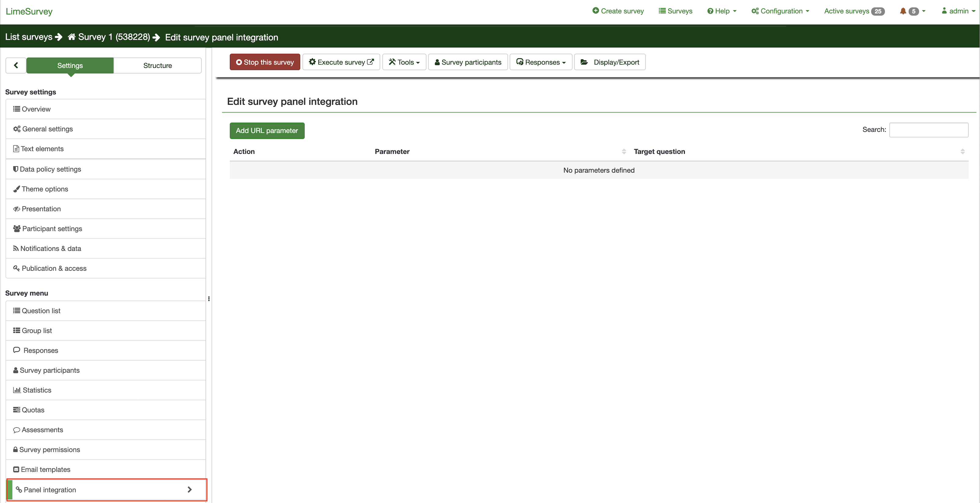Click Add URL parameter button
Screen dimensions: 980x503
point(267,131)
